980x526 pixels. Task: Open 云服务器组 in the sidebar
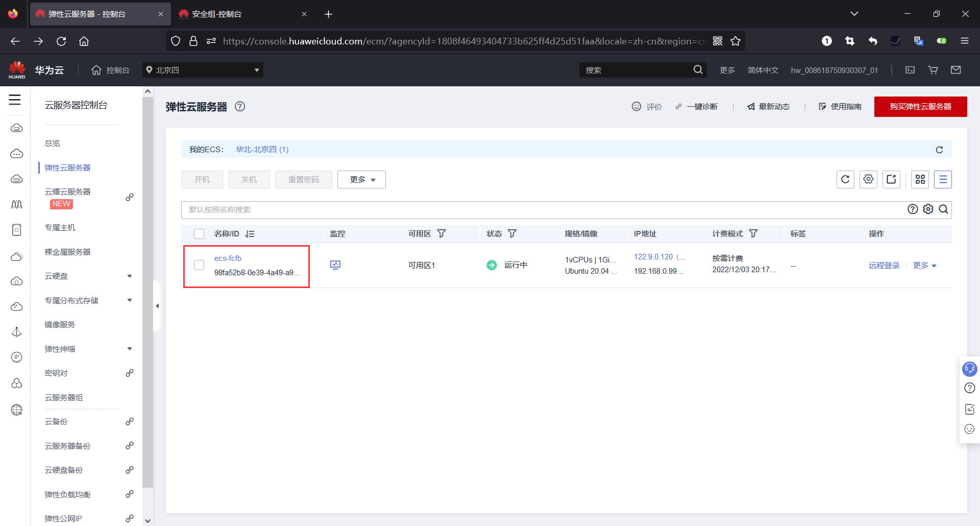point(64,397)
